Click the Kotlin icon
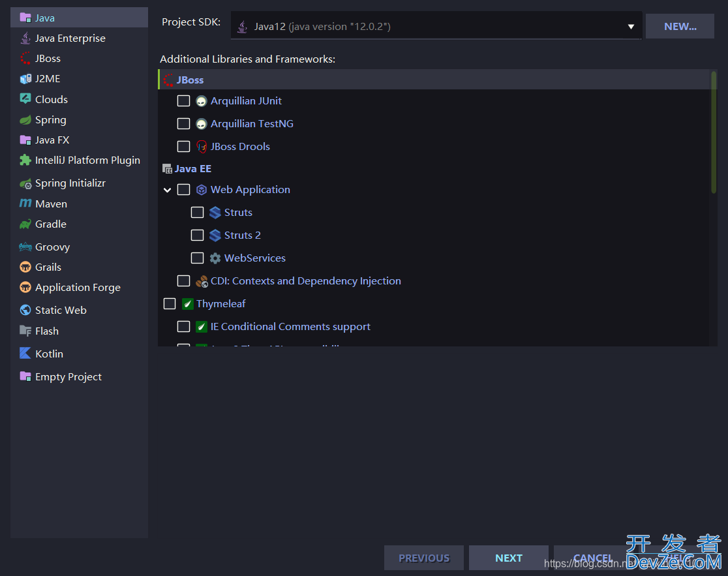 [25, 354]
